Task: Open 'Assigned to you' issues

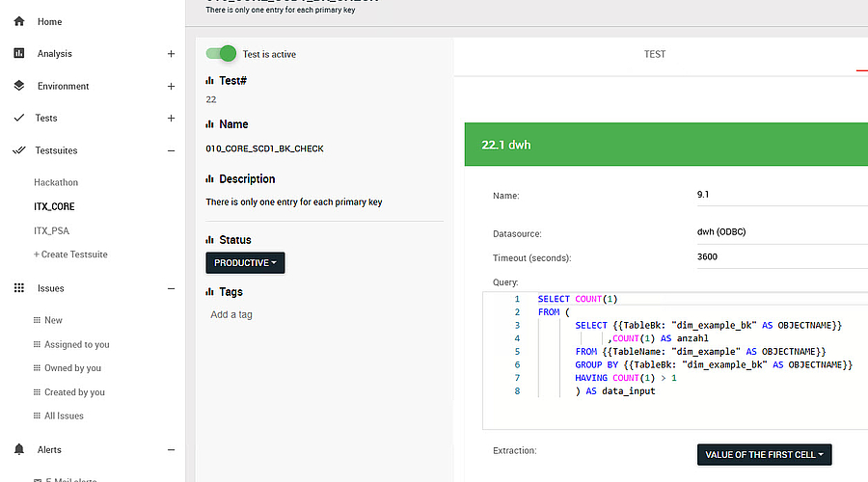Action: [76, 344]
